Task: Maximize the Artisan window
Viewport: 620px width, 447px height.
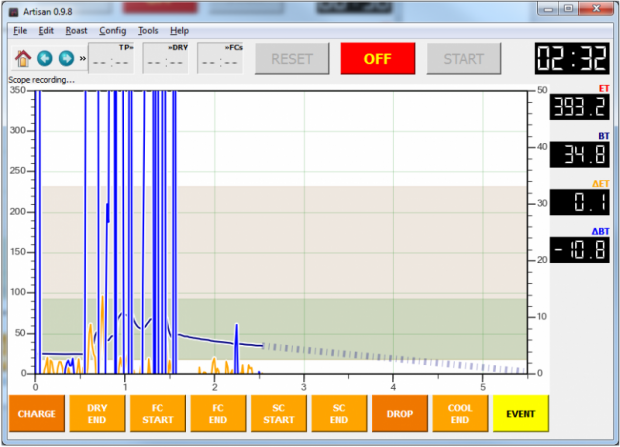Action: [568, 9]
